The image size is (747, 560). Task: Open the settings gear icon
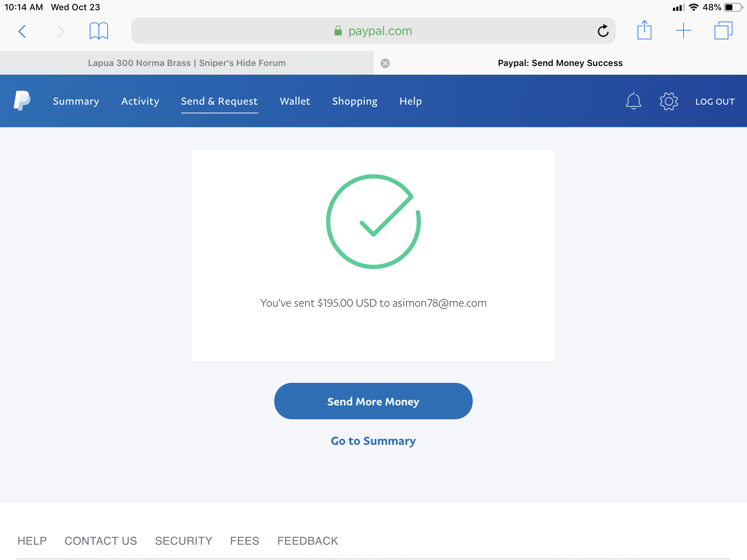point(669,101)
